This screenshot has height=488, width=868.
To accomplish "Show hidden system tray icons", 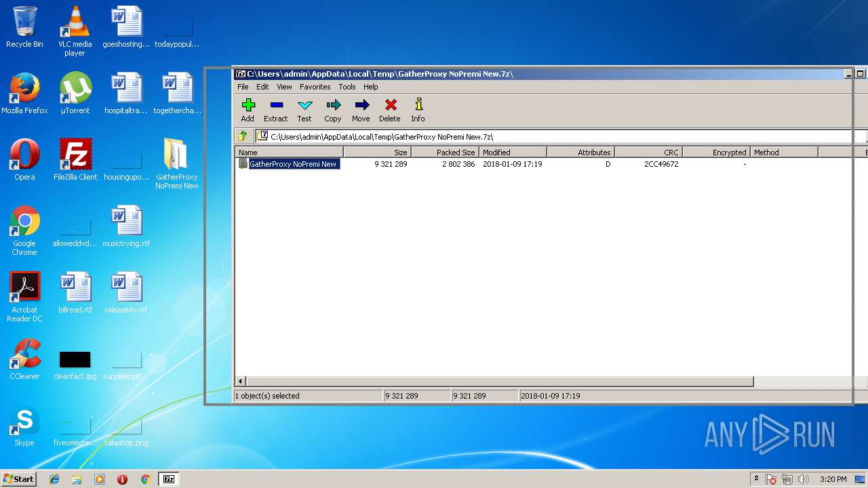I will tap(756, 479).
